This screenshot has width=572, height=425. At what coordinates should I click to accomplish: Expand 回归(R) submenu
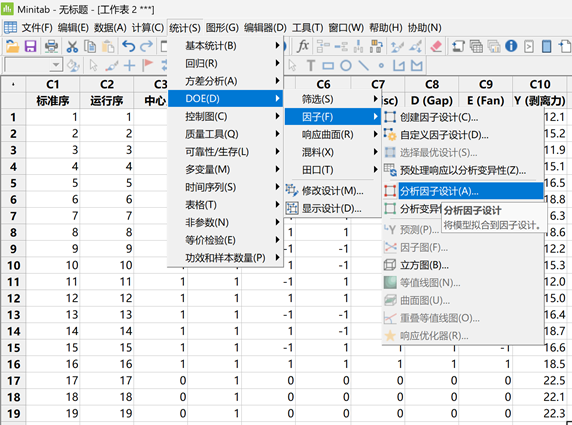tap(225, 63)
